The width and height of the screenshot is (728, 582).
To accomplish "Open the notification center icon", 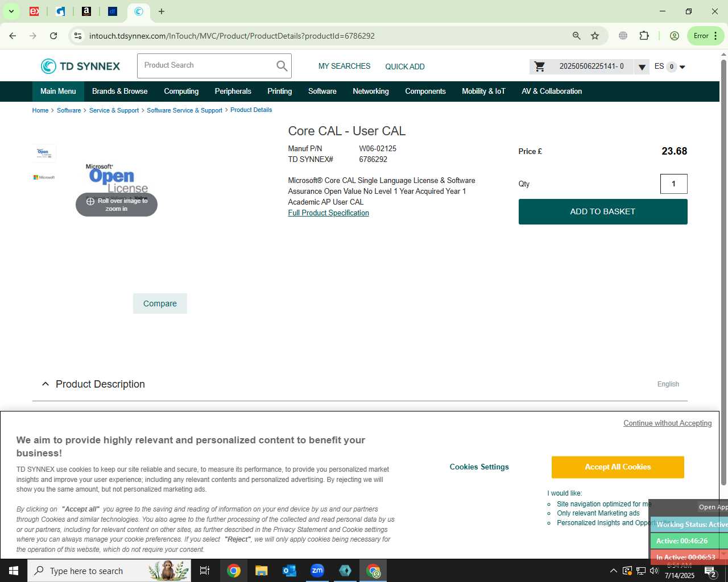I will (710, 571).
